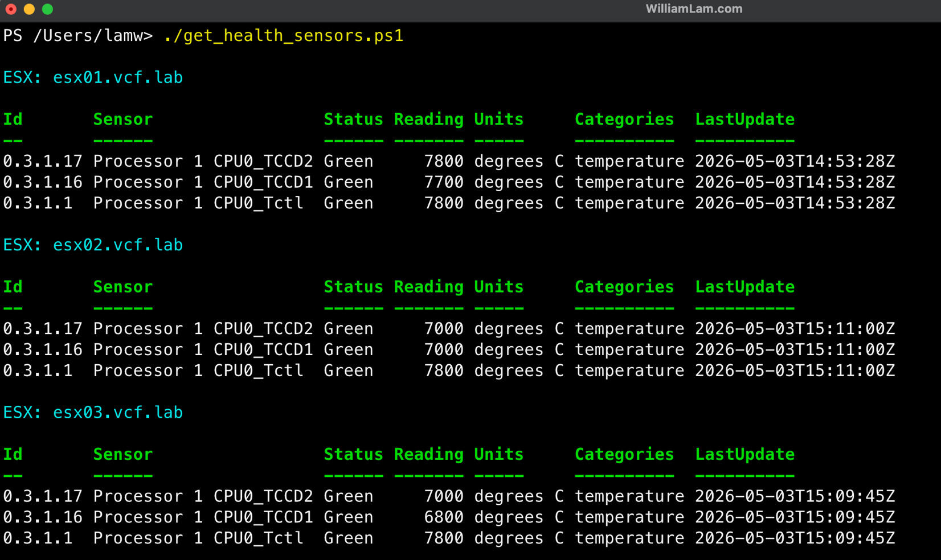Maximize the terminal with green button
The image size is (941, 560).
coord(48,9)
